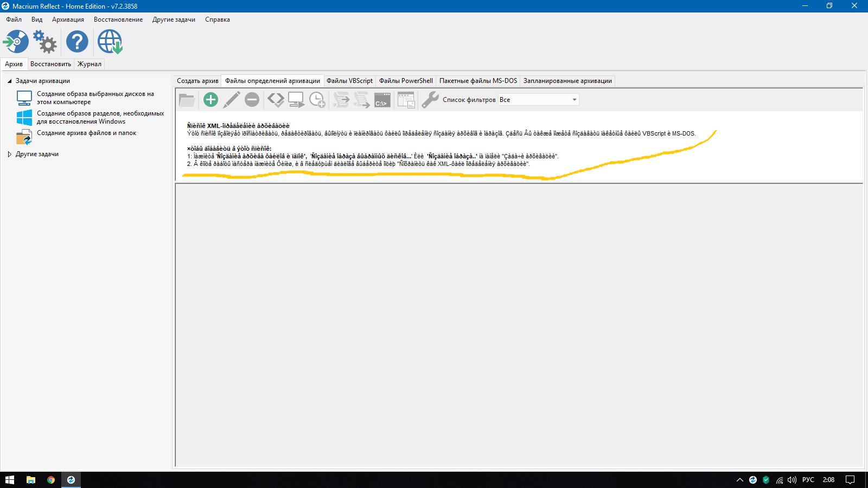Open the Восстановление menu
The width and height of the screenshot is (868, 488).
[118, 20]
